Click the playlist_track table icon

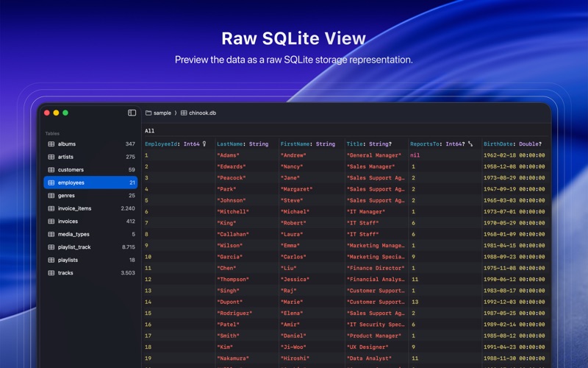point(51,247)
